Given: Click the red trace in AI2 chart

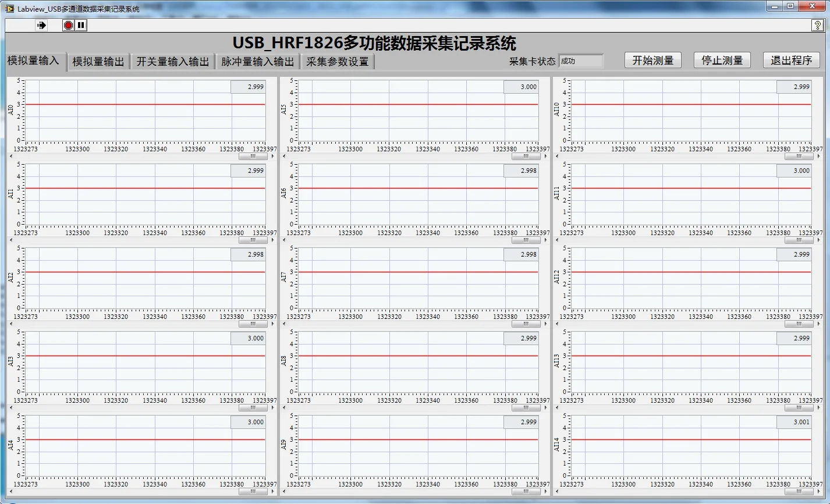Looking at the screenshot, I should pos(145,272).
